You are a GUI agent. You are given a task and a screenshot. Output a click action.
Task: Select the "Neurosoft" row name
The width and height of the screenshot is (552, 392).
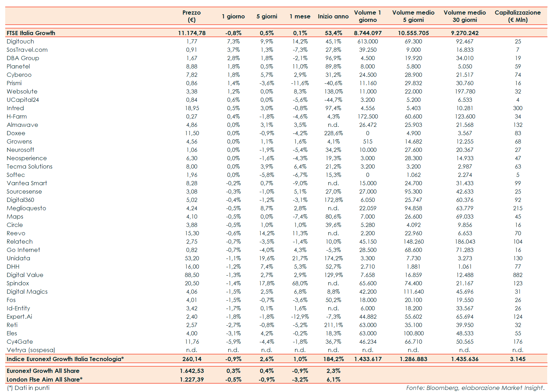tap(20, 150)
